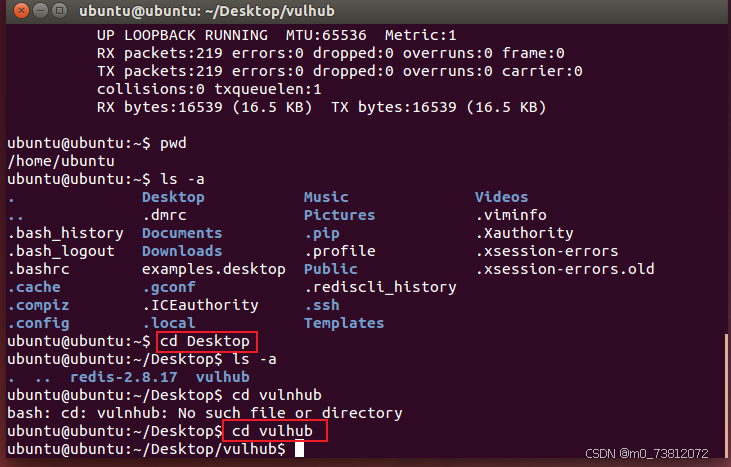Image resolution: width=731 pixels, height=467 pixels.
Task: Click the 'cd Desktop' command text
Action: [205, 342]
